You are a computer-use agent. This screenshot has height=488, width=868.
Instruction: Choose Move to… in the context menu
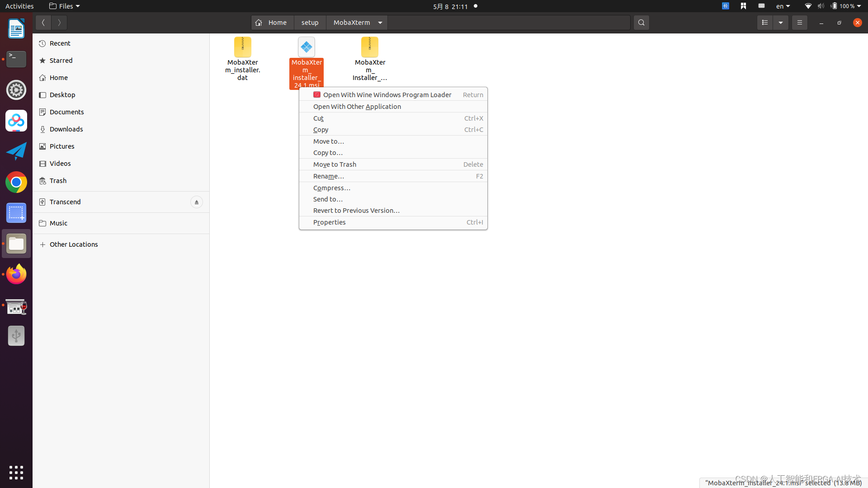[x=393, y=141]
